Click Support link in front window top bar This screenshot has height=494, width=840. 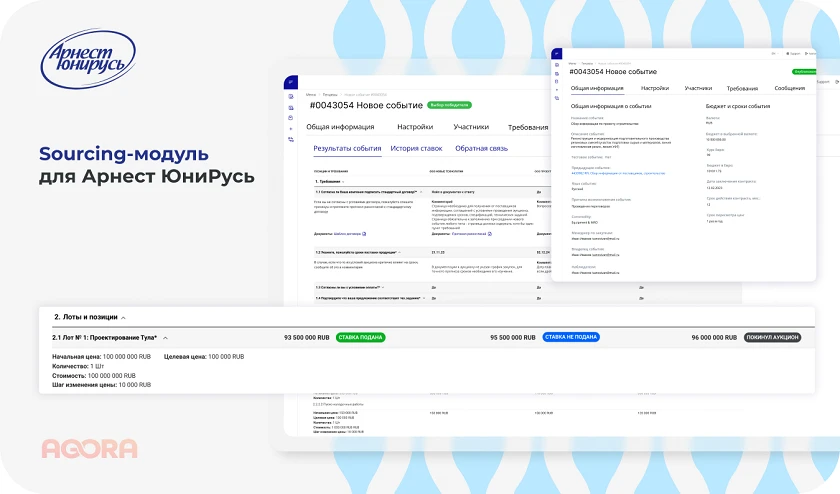pos(795,54)
